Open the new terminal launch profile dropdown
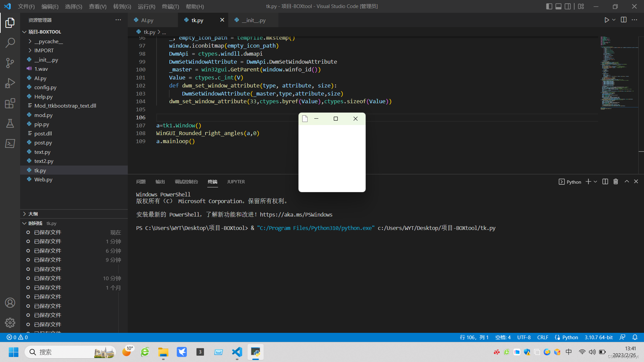Screen dimensions: 644x362 pyautogui.click(x=595, y=182)
